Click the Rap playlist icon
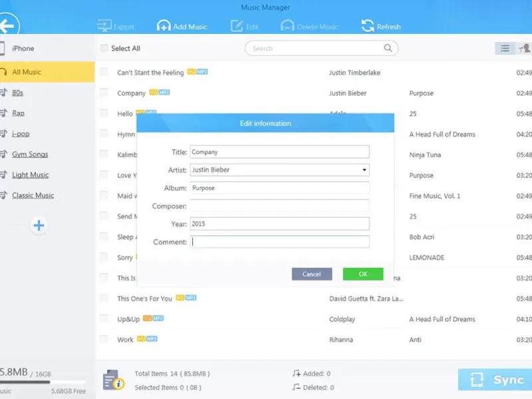 click(3, 113)
